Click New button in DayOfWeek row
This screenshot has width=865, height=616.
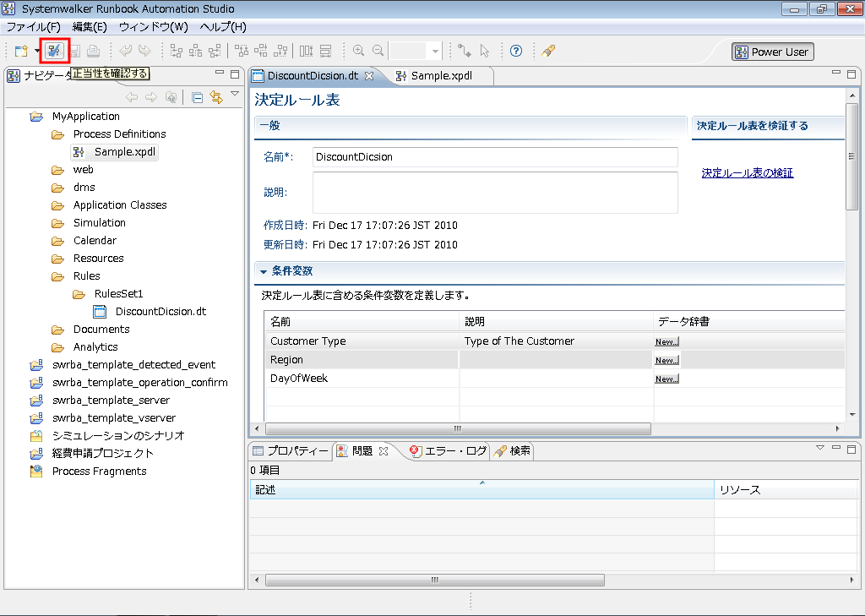coord(667,379)
